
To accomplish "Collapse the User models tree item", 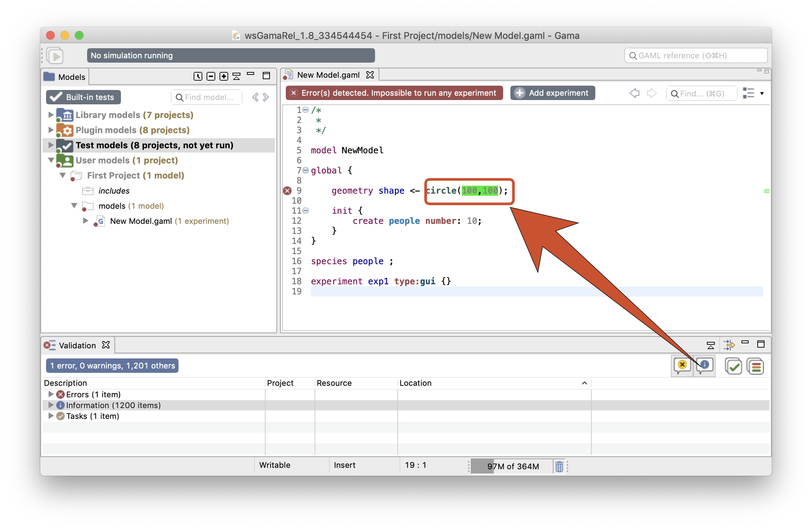I will (x=50, y=160).
